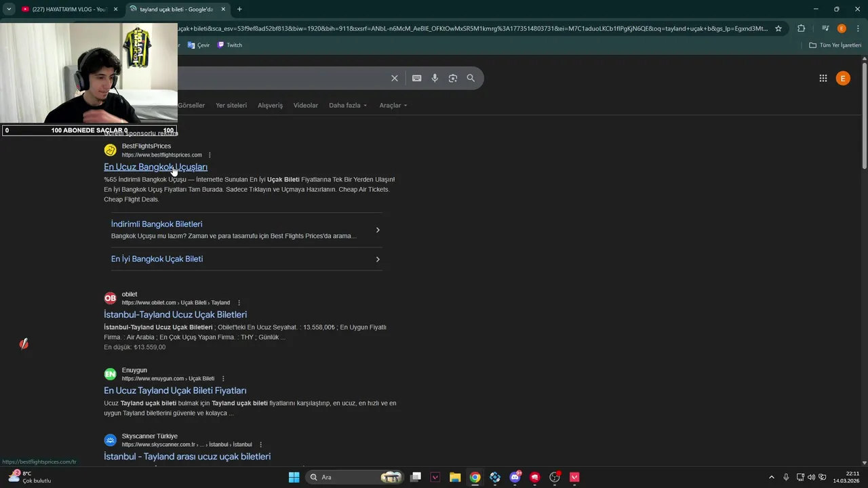Screen dimensions: 868x488
Task: Open the En Ucuz Bangkok Uçuşları link
Action: point(155,167)
